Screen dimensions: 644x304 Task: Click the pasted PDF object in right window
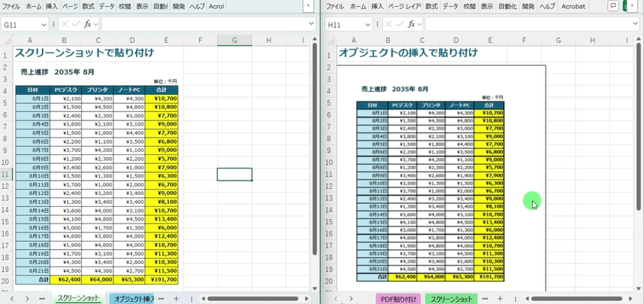click(441, 178)
